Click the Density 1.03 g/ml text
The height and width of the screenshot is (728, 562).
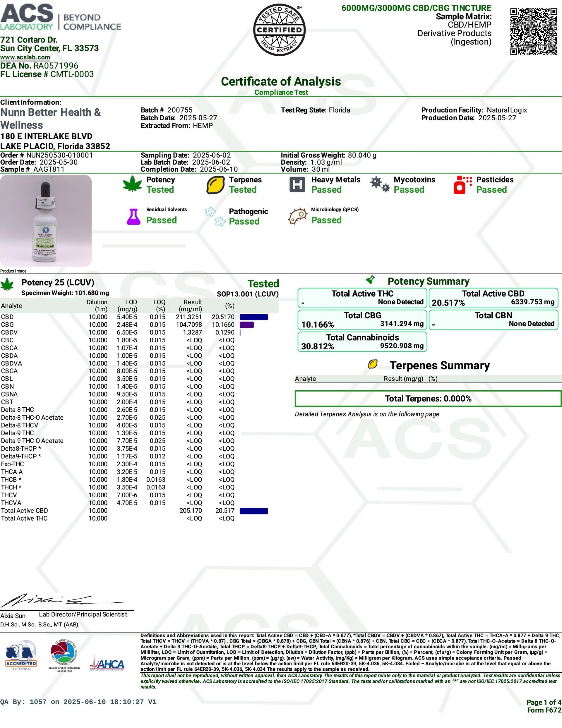coord(311,162)
